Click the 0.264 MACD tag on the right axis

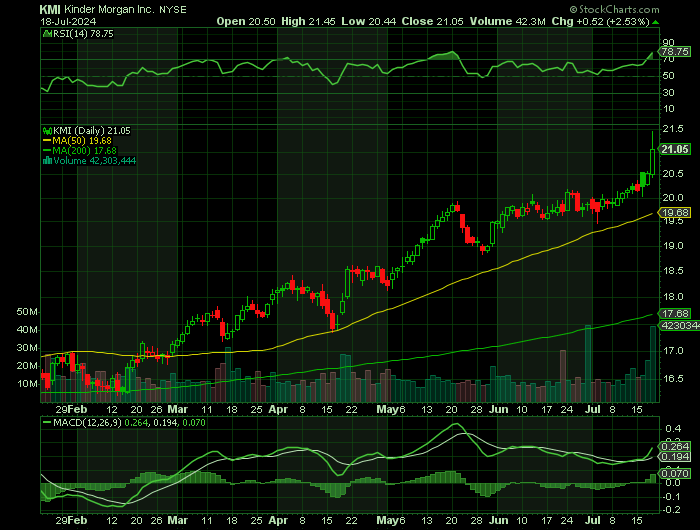[675, 447]
